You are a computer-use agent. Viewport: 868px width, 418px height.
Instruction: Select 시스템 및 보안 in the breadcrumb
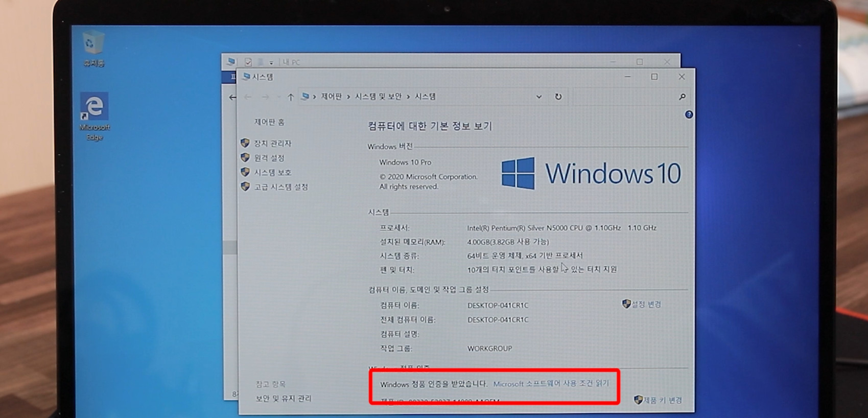[x=378, y=97]
